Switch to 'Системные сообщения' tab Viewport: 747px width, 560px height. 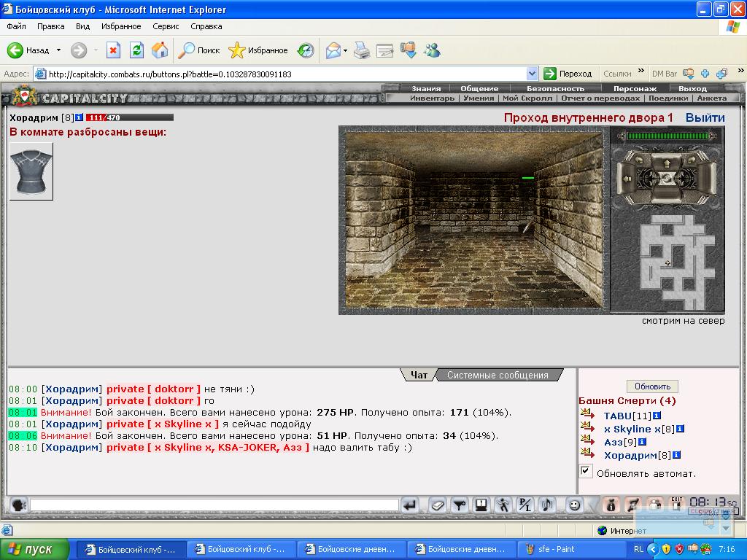498,375
